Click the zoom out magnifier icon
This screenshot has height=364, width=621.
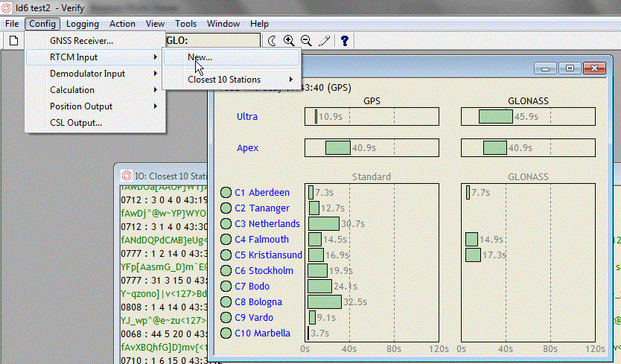[x=306, y=40]
